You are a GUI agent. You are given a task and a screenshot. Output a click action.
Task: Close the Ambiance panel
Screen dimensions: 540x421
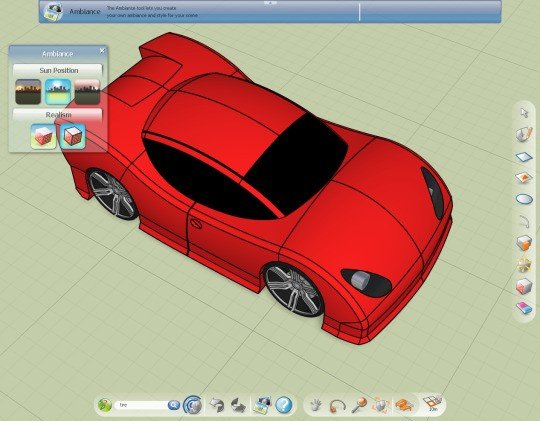pyautogui.click(x=102, y=51)
